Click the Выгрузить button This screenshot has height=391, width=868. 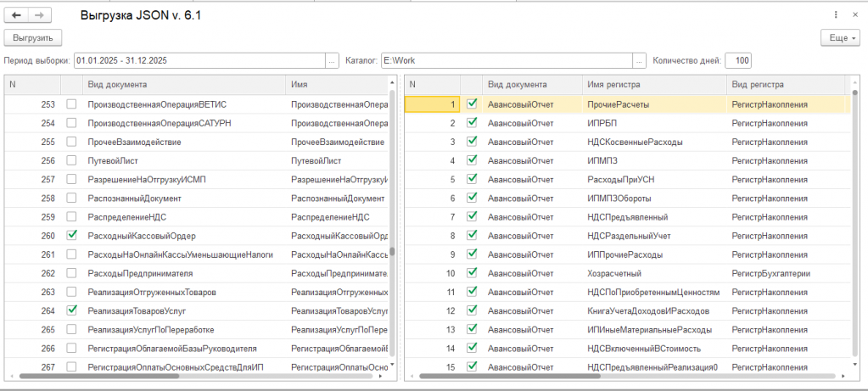[33, 38]
